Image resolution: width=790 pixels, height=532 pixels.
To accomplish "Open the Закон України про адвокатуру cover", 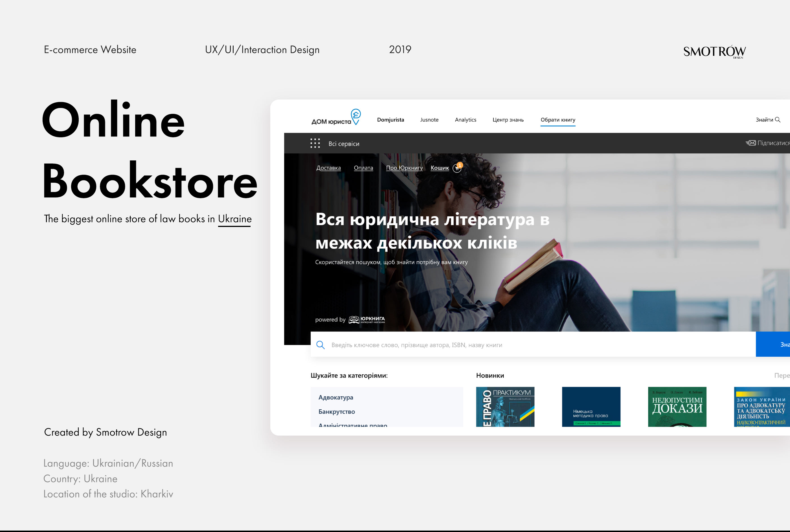I will 762,407.
